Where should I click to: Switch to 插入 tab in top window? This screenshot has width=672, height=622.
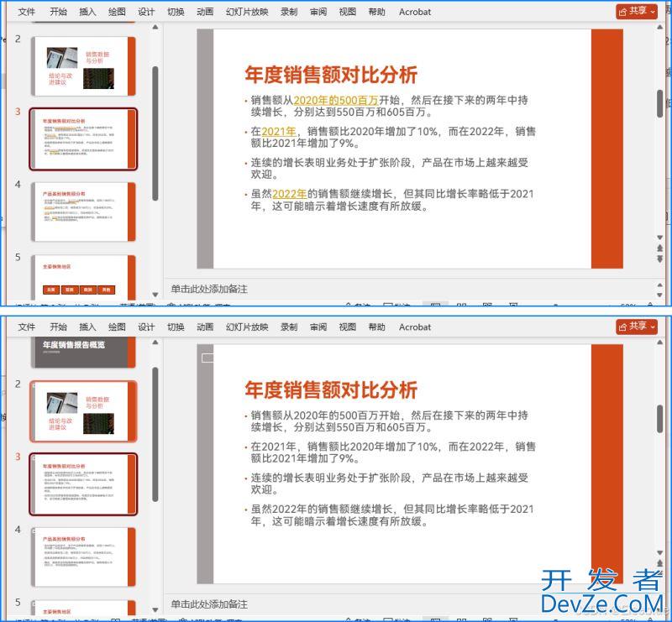(x=87, y=12)
